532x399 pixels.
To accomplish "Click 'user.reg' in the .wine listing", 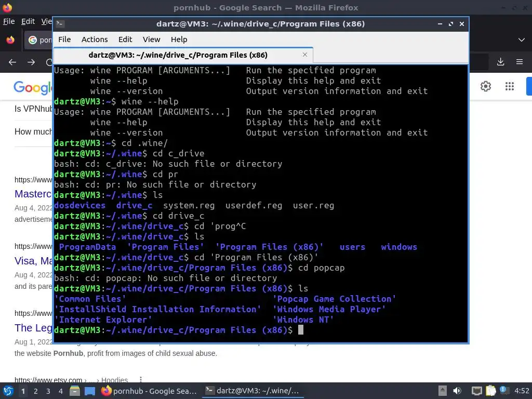I will coord(313,205).
